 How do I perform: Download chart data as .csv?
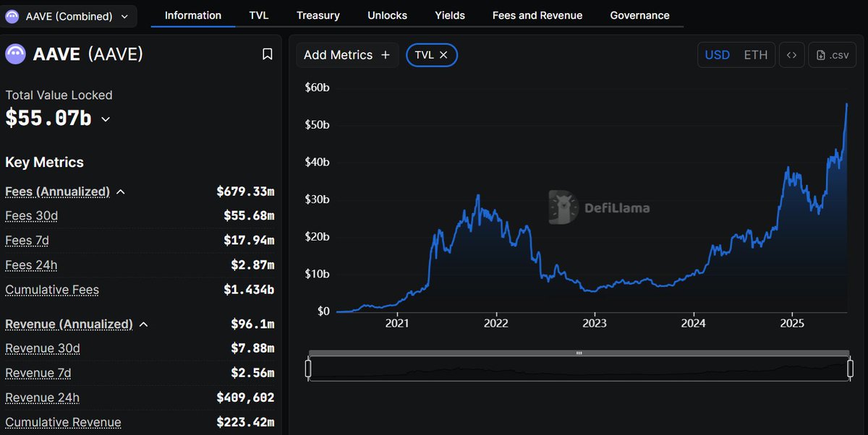[832, 55]
